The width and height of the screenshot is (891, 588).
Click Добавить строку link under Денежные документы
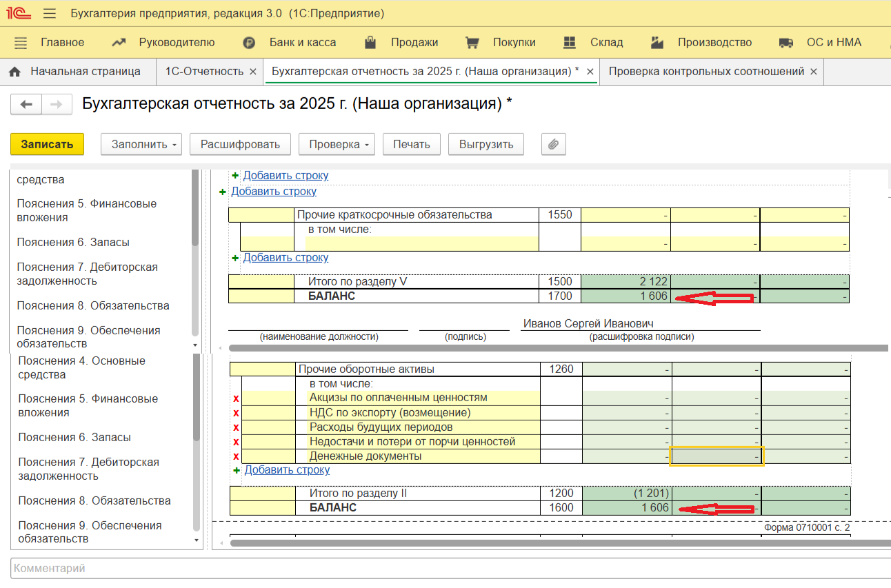(287, 470)
